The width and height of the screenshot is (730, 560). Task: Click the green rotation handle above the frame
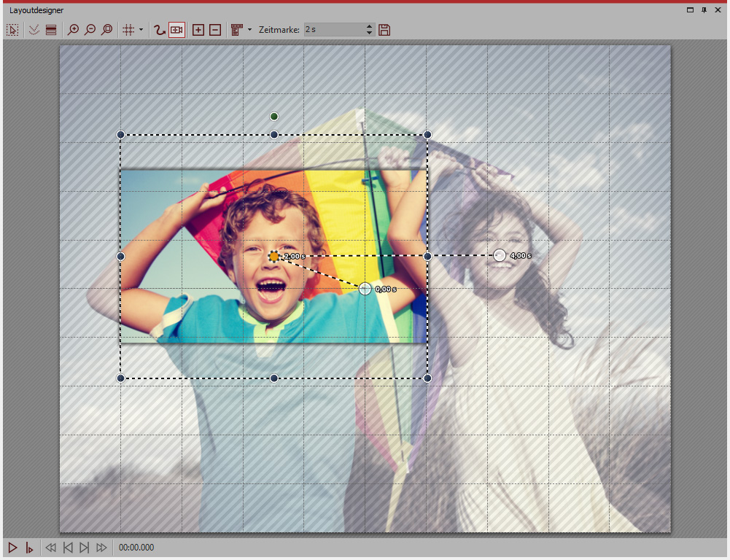(x=274, y=117)
